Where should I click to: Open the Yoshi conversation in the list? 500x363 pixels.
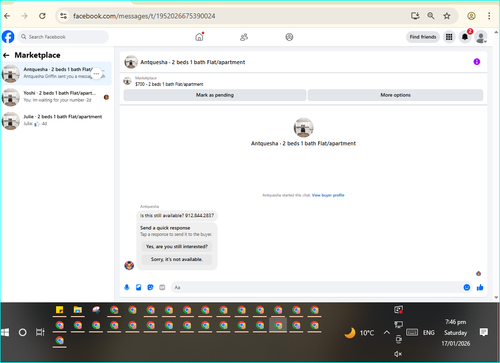(57, 97)
